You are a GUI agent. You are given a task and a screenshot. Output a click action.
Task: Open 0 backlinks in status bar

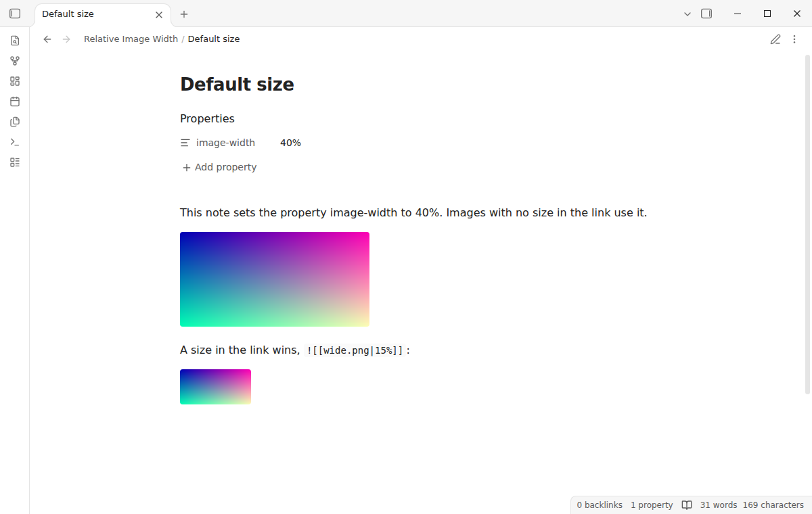(600, 505)
